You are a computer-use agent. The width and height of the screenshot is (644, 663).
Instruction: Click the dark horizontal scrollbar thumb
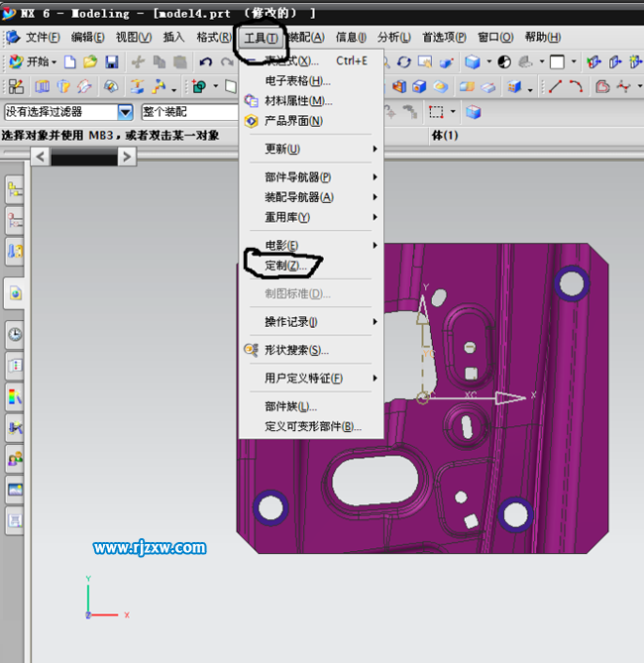(84, 159)
